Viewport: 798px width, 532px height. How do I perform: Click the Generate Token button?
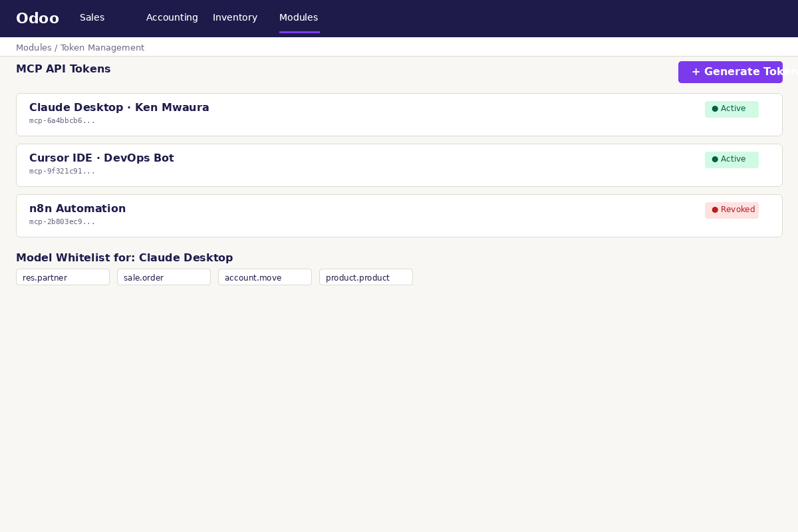click(730, 72)
